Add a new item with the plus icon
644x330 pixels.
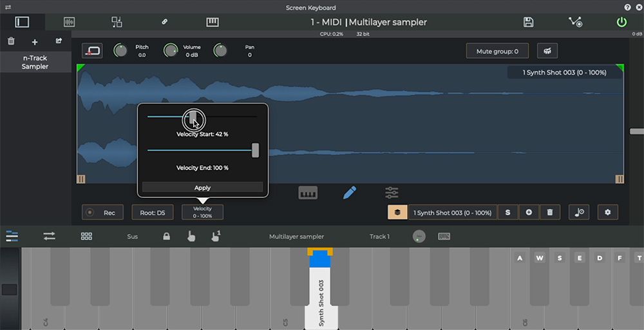coord(35,42)
